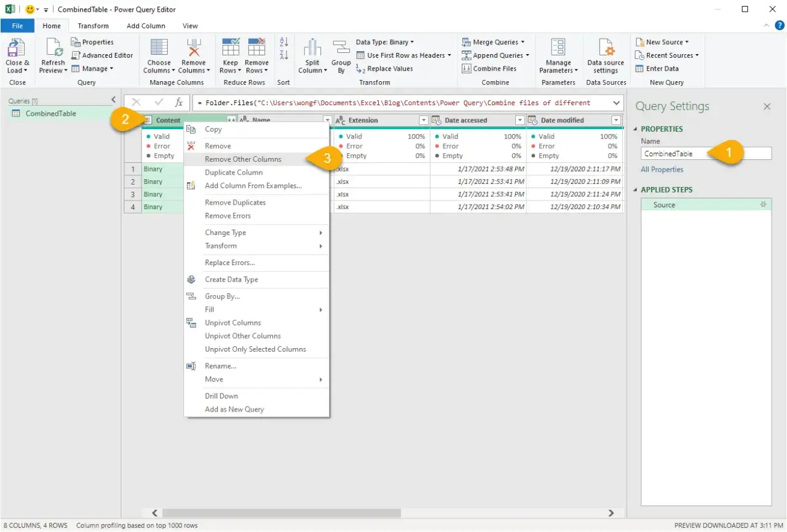Click the Split Column icon

(312, 48)
